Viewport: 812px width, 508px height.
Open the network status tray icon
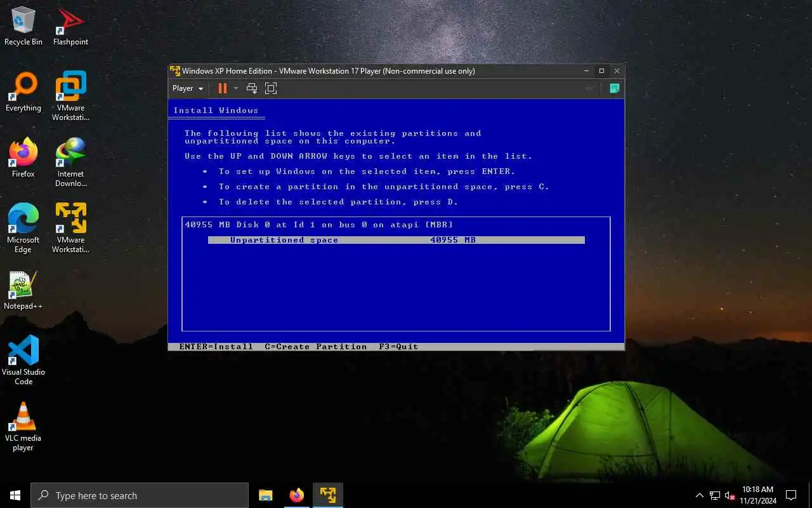pyautogui.click(x=715, y=495)
